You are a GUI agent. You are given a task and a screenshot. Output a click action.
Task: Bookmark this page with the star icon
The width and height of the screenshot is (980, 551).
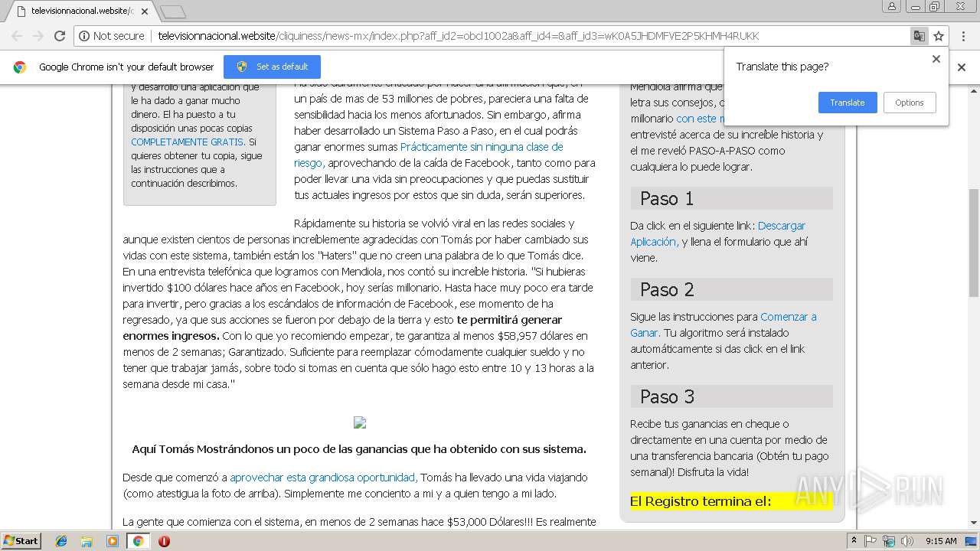939,36
